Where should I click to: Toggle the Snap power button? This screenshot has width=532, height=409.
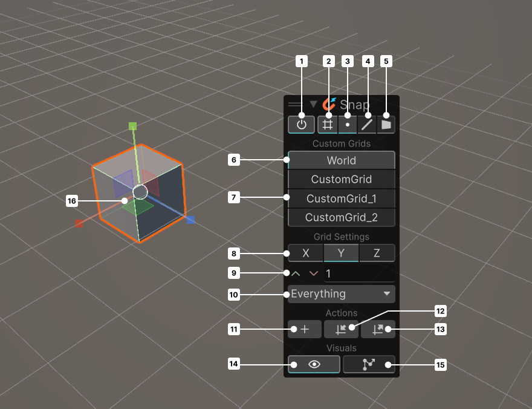(302, 124)
